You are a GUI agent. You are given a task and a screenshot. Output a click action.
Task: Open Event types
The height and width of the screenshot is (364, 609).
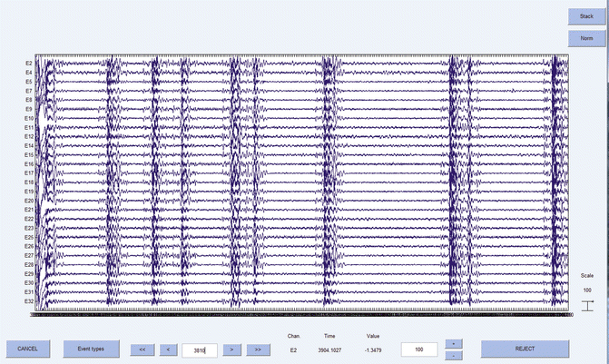pyautogui.click(x=91, y=349)
